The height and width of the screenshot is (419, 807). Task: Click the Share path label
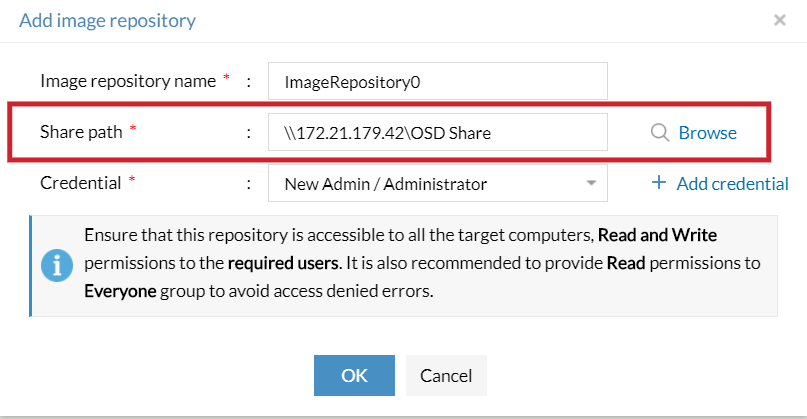[79, 132]
